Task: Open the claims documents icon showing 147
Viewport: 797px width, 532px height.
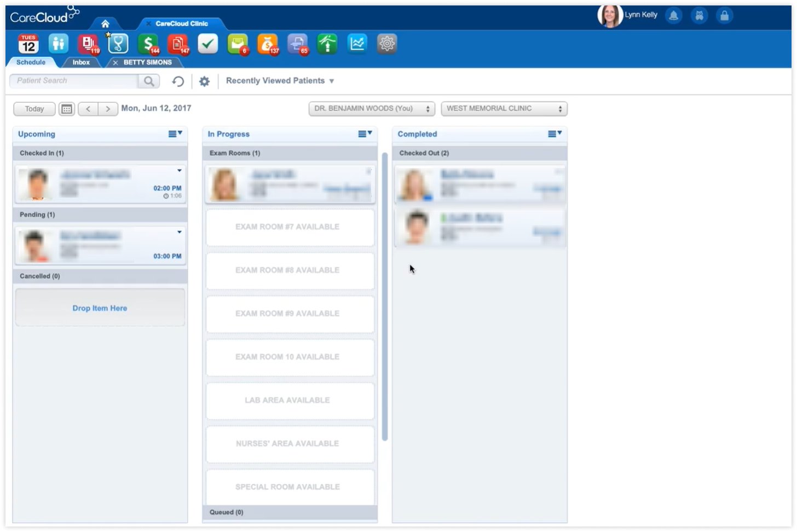Action: pyautogui.click(x=178, y=44)
